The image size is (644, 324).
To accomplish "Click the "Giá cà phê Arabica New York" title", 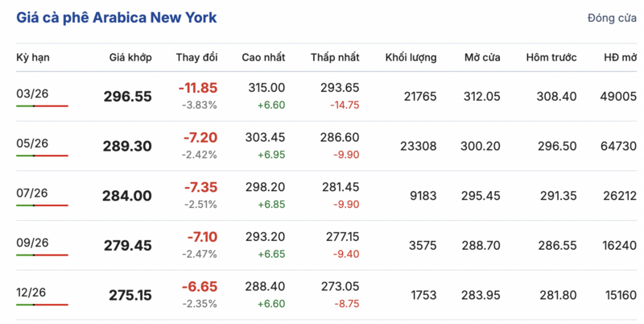I will 116,18.
